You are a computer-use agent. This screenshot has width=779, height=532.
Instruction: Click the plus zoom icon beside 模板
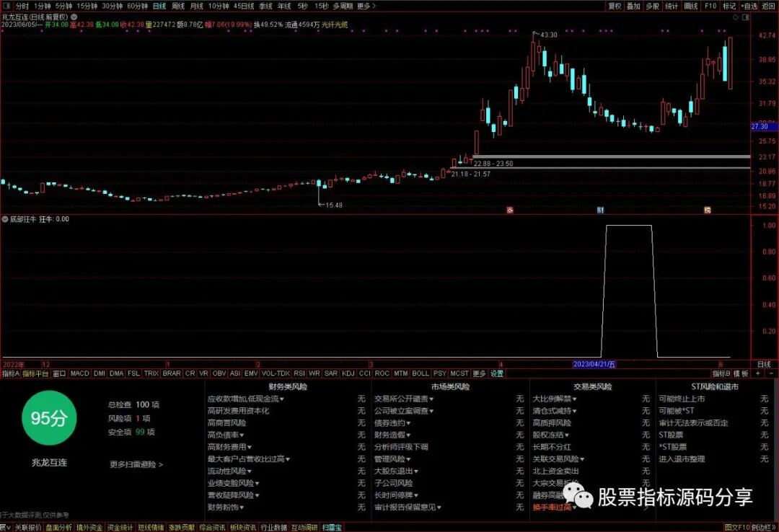(758, 373)
